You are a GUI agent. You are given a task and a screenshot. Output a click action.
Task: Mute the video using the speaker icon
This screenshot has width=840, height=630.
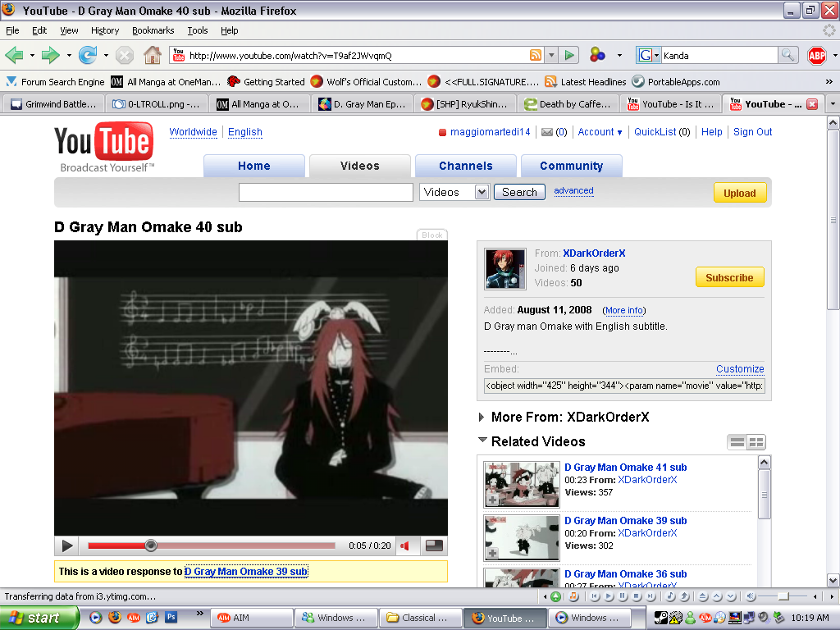(x=405, y=546)
